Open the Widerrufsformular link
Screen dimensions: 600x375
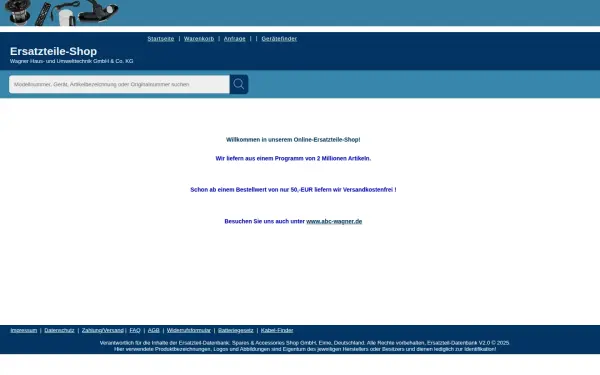tap(189, 330)
